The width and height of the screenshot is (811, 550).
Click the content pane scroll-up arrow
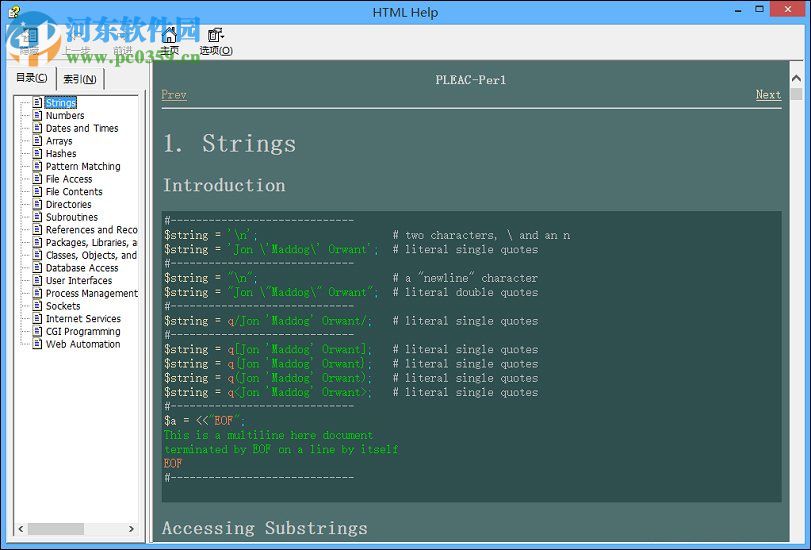(x=797, y=79)
